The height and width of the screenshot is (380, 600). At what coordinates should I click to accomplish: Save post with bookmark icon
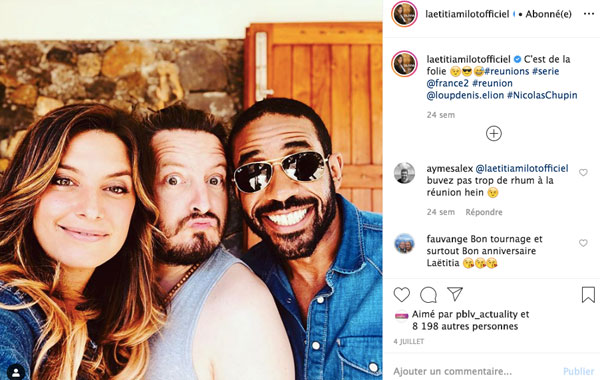pos(588,295)
